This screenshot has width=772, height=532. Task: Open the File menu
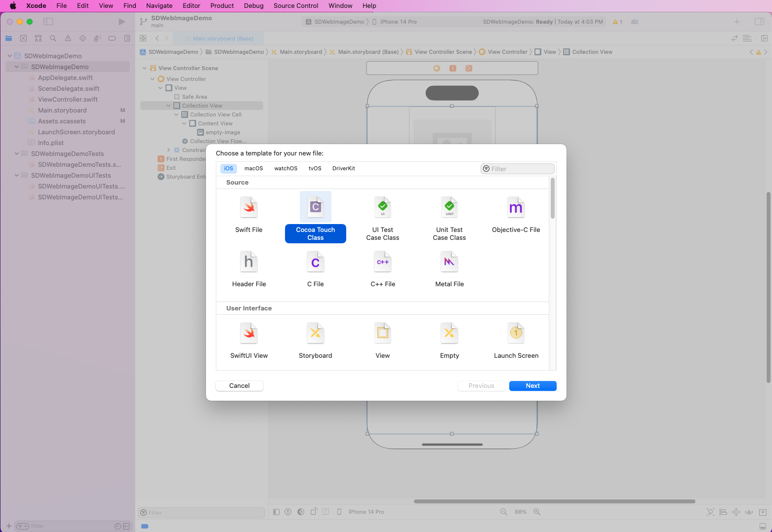62,6
